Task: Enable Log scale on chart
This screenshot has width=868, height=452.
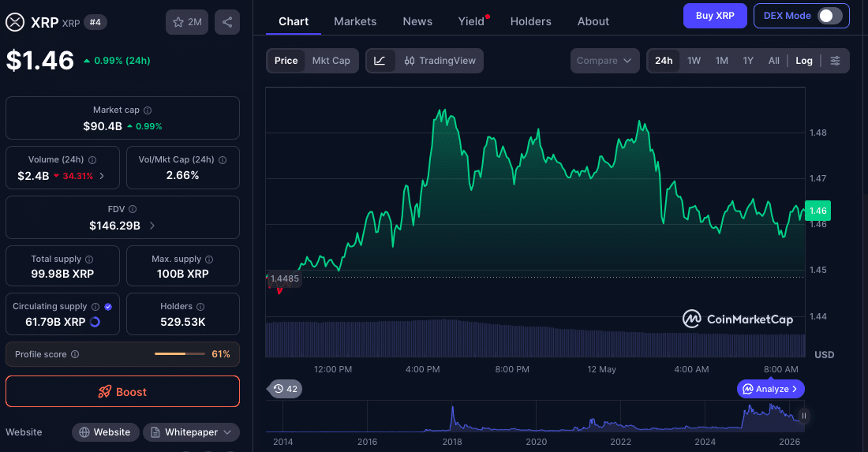Action: click(804, 61)
